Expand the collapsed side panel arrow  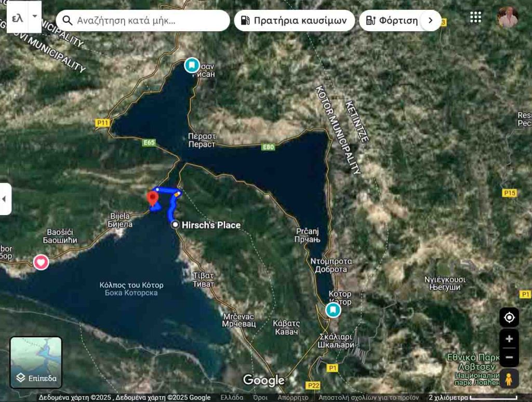tap(5, 199)
